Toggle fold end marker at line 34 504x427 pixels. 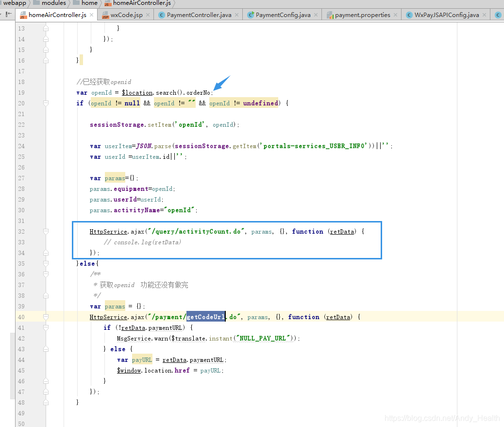pos(46,253)
